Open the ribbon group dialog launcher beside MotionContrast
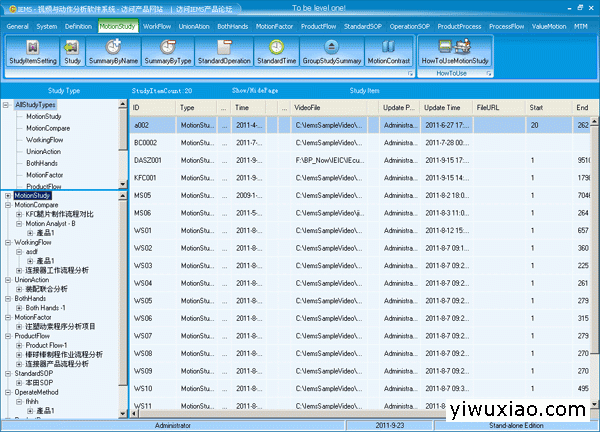 410,73
